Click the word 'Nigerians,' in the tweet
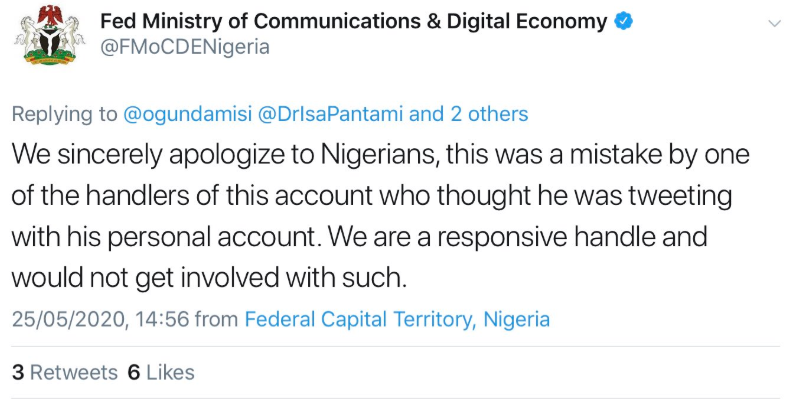The height and width of the screenshot is (403, 785). (379, 154)
